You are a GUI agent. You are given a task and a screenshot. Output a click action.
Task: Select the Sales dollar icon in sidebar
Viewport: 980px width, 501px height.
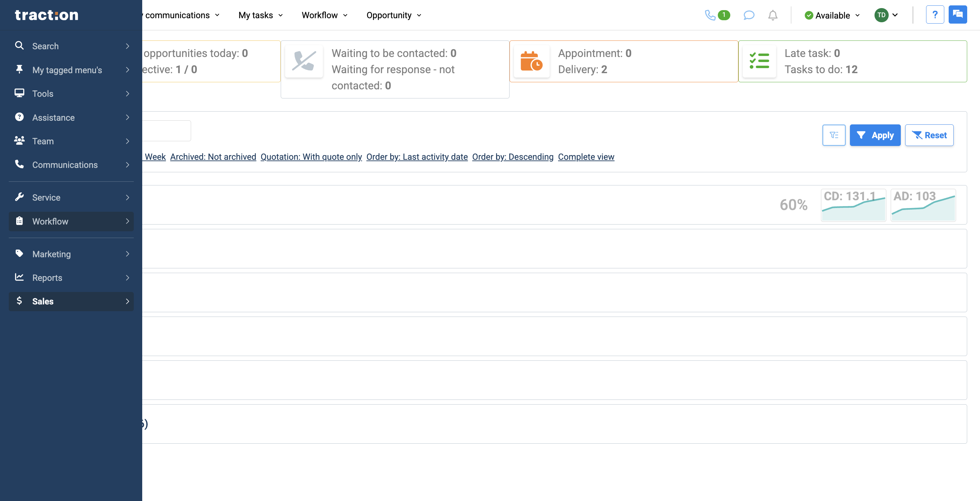pyautogui.click(x=20, y=301)
